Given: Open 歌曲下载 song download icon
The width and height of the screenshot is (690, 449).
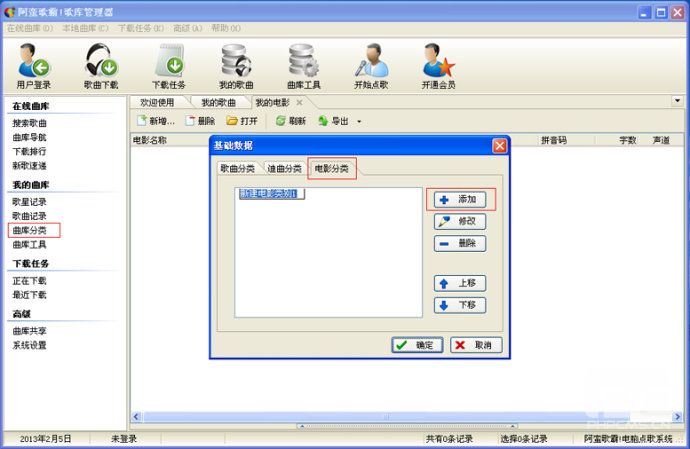Looking at the screenshot, I should tap(101, 66).
